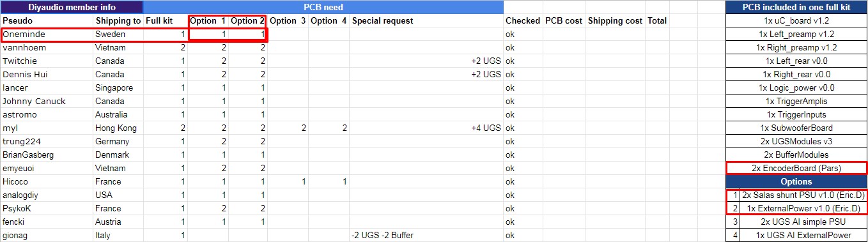This screenshot has width=868, height=242.
Task: Click the 'Total' column header
Action: click(658, 20)
